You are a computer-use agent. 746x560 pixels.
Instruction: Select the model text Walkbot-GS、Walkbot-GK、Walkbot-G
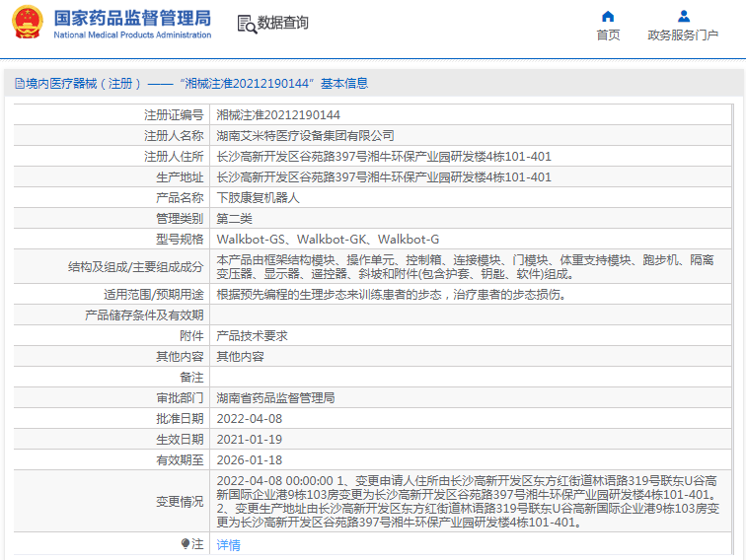pyautogui.click(x=328, y=240)
